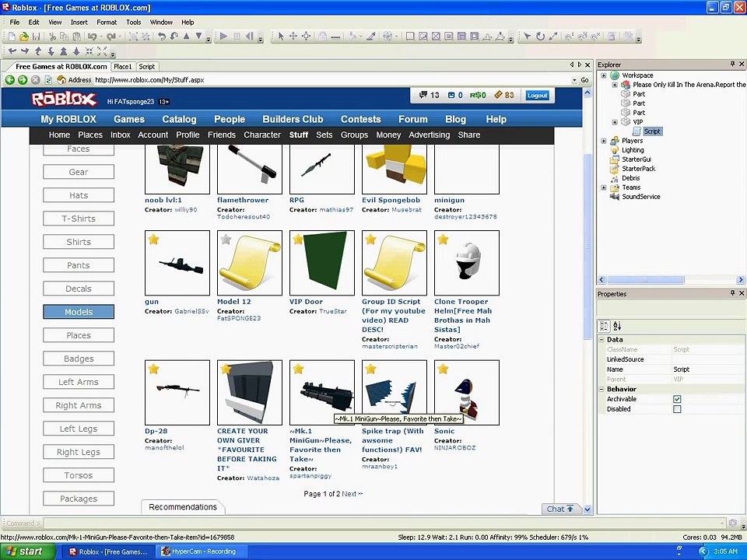Click the Save floppy disk icon

[x=37, y=37]
